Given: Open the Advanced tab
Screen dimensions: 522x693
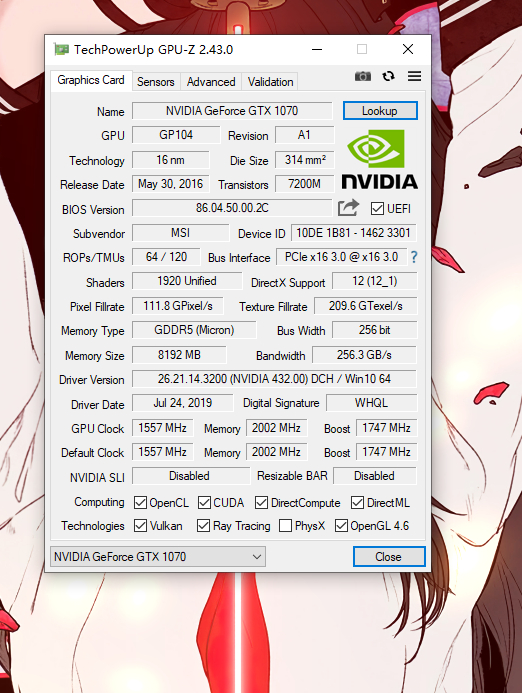Looking at the screenshot, I should (211, 82).
